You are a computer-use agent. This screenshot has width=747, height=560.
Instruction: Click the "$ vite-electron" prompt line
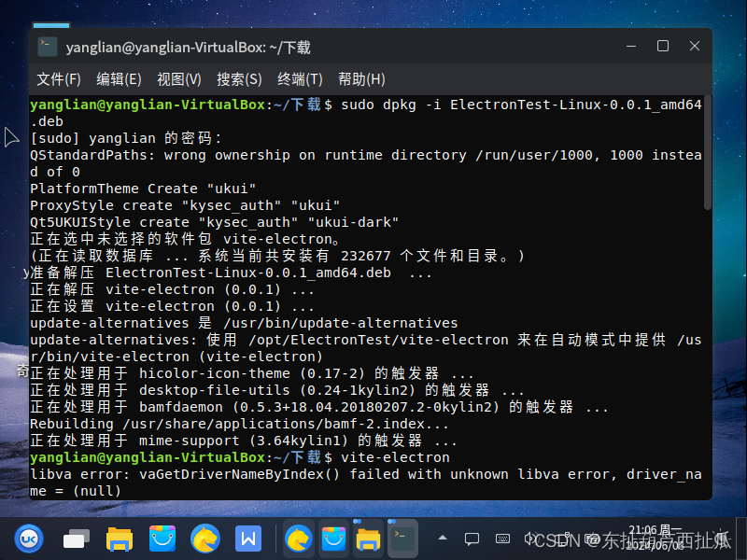[x=240, y=457]
